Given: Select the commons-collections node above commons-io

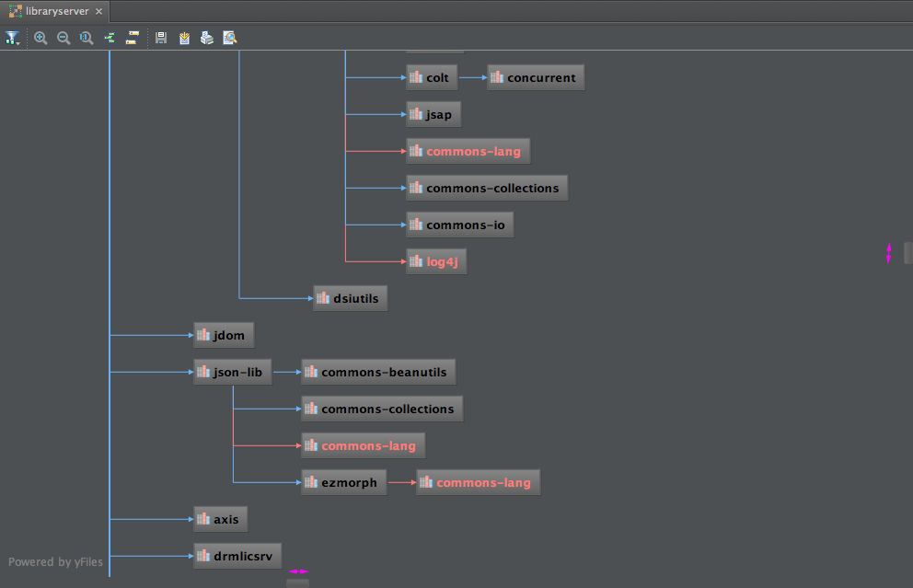Looking at the screenshot, I should pos(487,188).
